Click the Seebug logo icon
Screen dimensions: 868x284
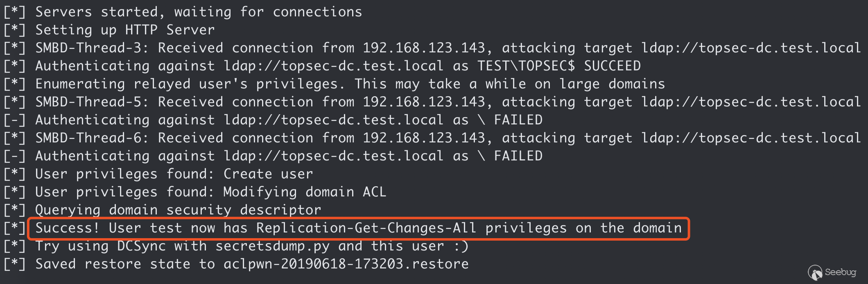click(x=815, y=272)
